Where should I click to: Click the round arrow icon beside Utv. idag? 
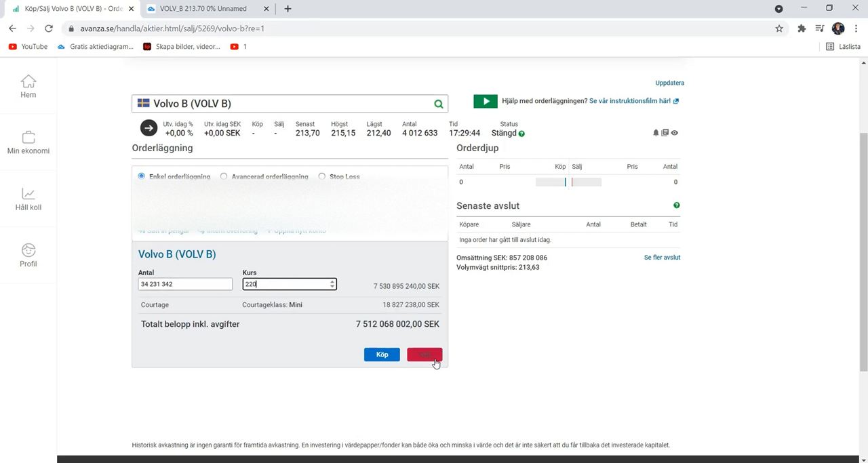[149, 127]
